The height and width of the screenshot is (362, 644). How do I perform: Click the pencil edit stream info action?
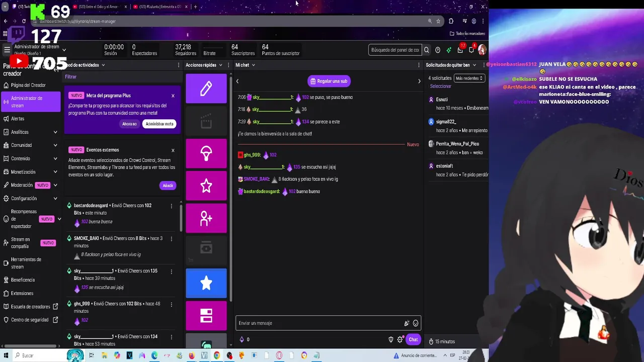click(206, 88)
